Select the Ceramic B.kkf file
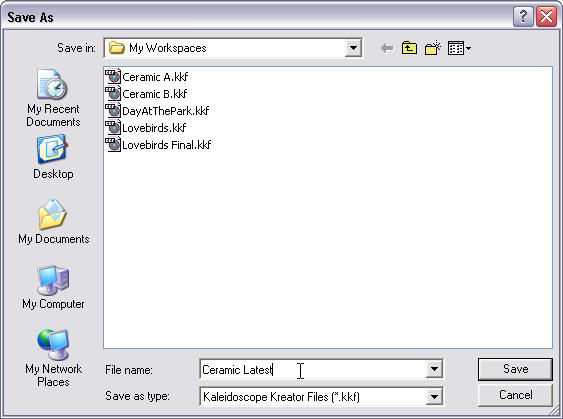Image resolution: width=563 pixels, height=419 pixels. (x=146, y=94)
